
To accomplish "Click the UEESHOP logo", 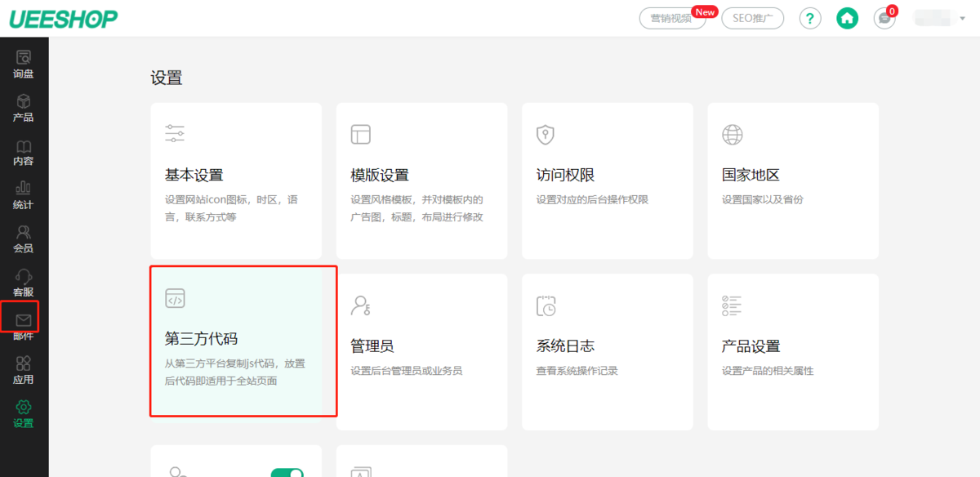I will [x=64, y=18].
